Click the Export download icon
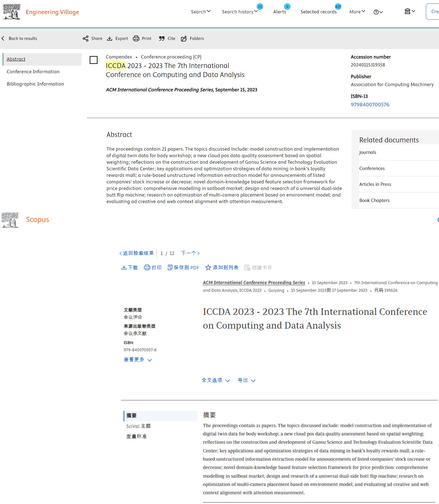Screen dimensions: 439x504 (110, 39)
